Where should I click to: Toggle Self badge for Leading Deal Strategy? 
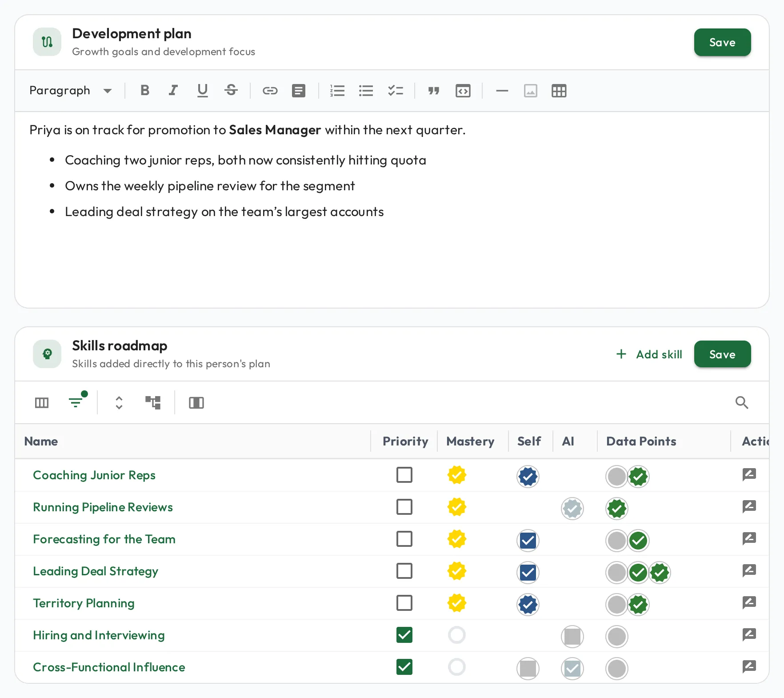pos(528,573)
